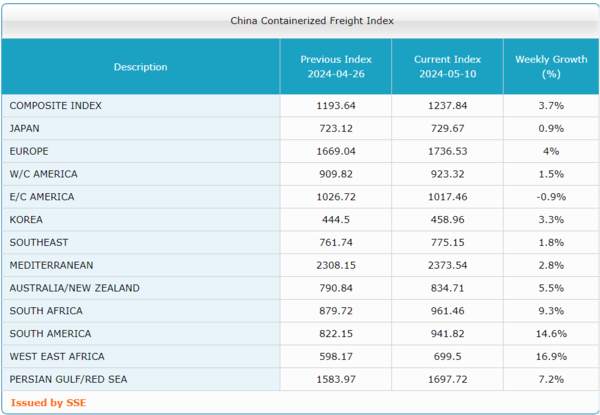Select the MEDITERRANEAN row label

point(51,265)
